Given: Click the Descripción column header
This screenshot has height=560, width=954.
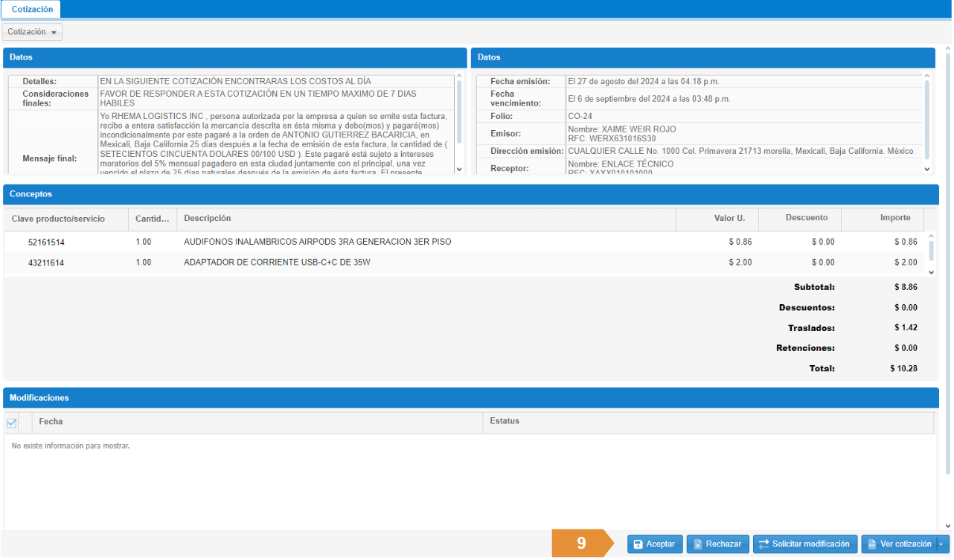Looking at the screenshot, I should pyautogui.click(x=208, y=219).
